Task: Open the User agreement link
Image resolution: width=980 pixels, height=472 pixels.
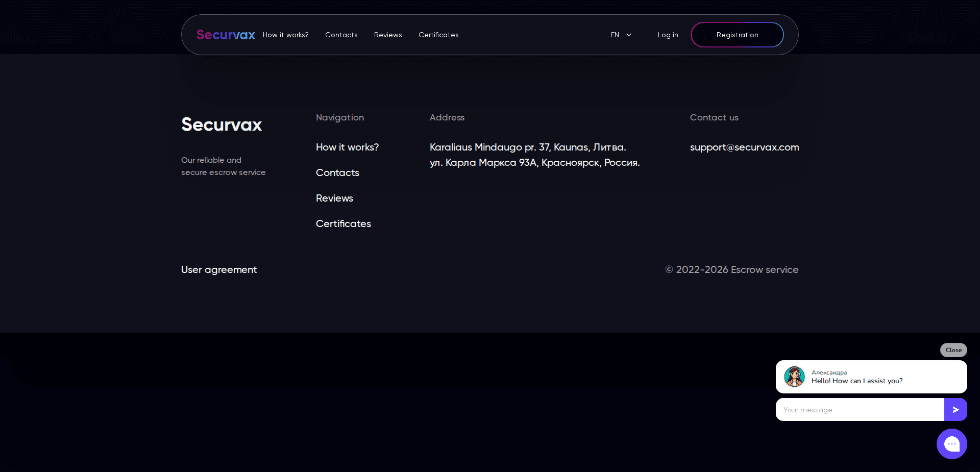Action: (x=218, y=269)
